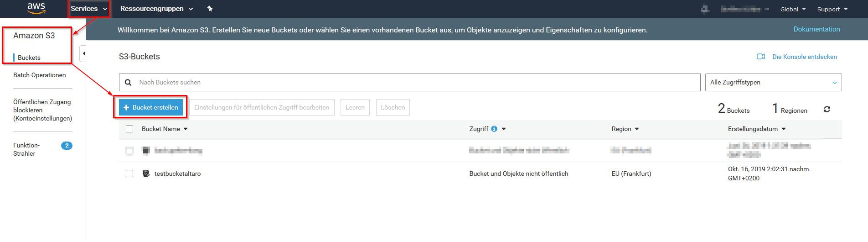Sort by Erstellungsdatum column arrow
The height and width of the screenshot is (242, 868).
pos(784,129)
